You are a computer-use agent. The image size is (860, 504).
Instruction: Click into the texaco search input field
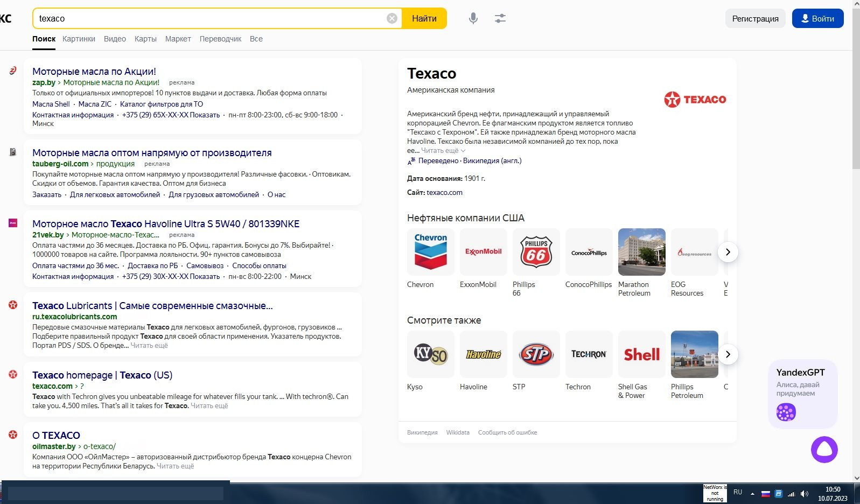(x=210, y=18)
